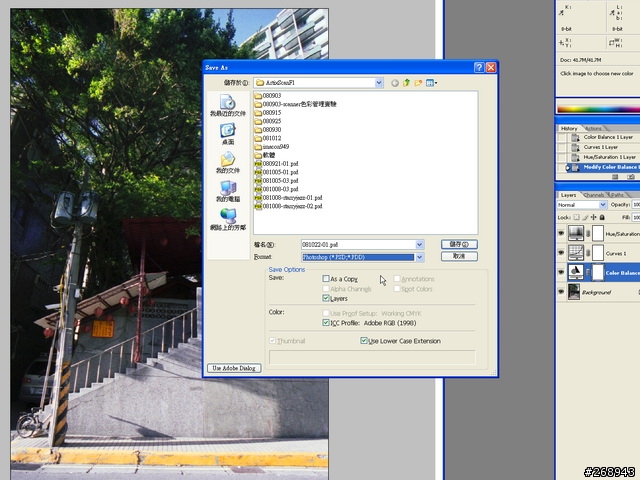Switch to the Layers tab
This screenshot has width=640, height=480.
568,195
